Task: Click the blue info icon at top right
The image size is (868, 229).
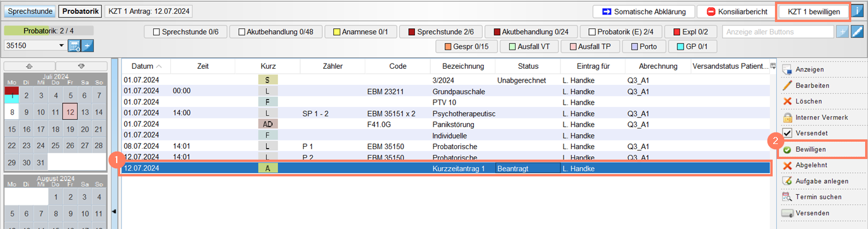Action: [857, 11]
